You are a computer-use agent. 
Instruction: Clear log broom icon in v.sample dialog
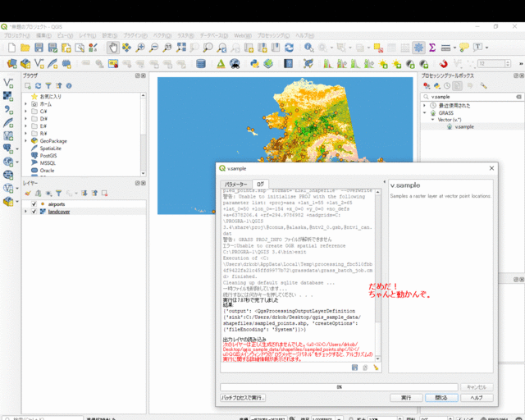point(376,367)
